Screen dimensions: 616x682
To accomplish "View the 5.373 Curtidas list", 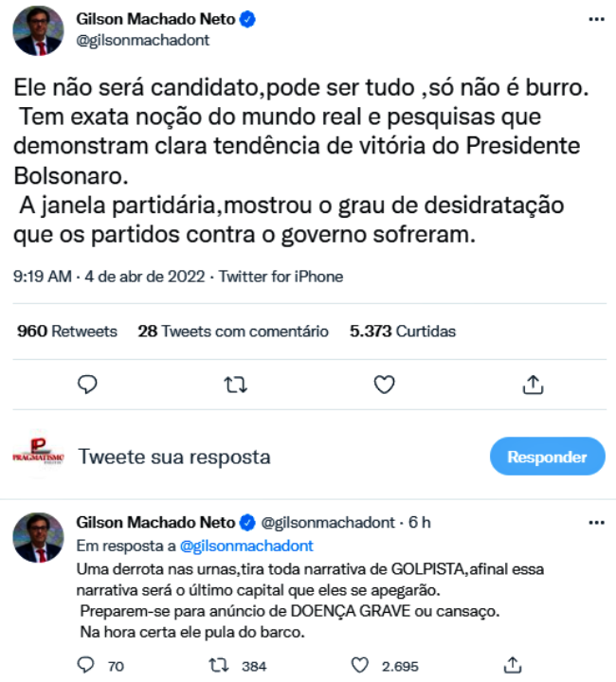I will (x=403, y=332).
